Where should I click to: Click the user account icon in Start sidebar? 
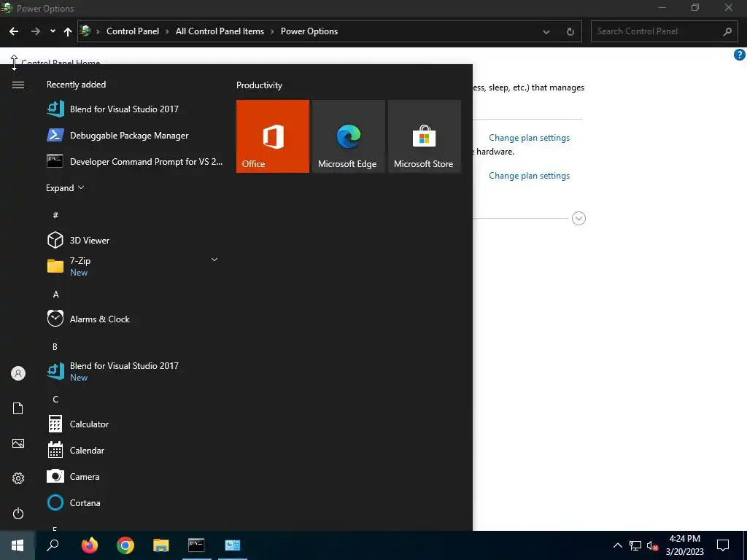click(x=18, y=373)
